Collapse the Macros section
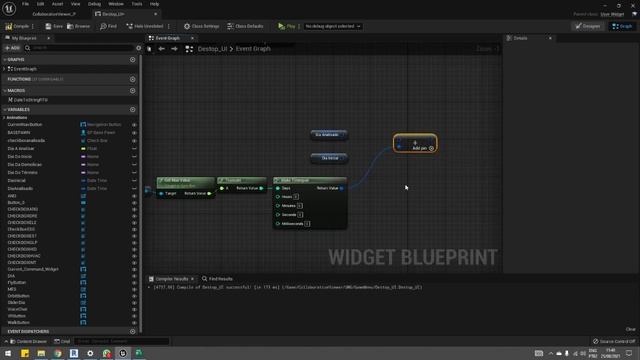The height and width of the screenshot is (360, 640). (x=5, y=91)
